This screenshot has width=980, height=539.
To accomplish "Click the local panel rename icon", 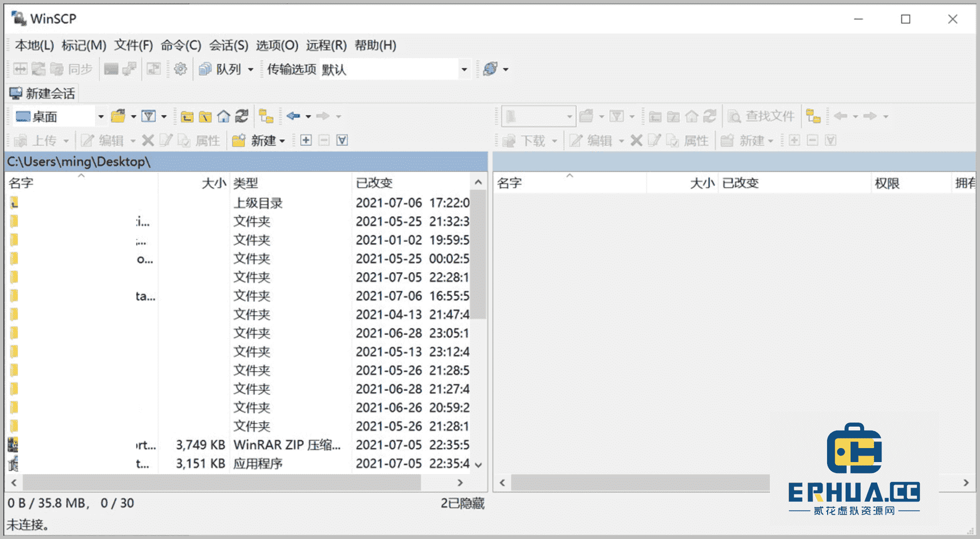I will pyautogui.click(x=165, y=140).
